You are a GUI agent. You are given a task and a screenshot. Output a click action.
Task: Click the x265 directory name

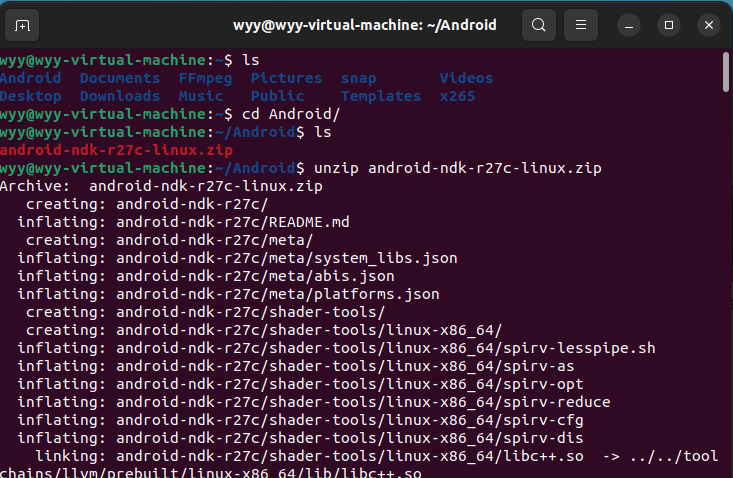tap(457, 96)
